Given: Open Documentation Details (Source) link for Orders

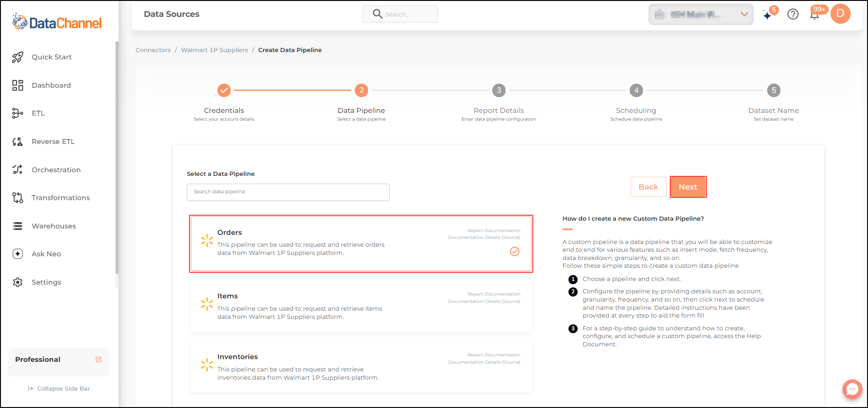Looking at the screenshot, I should 484,238.
